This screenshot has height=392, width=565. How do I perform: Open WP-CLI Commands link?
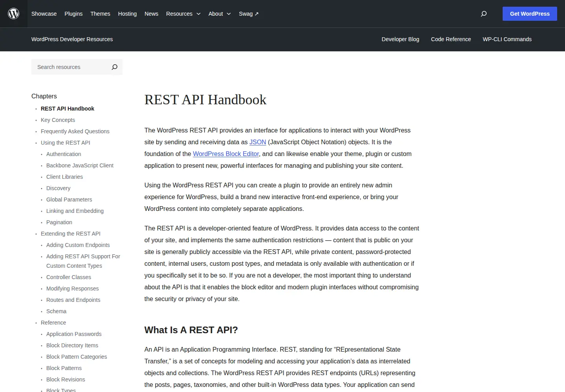507,39
